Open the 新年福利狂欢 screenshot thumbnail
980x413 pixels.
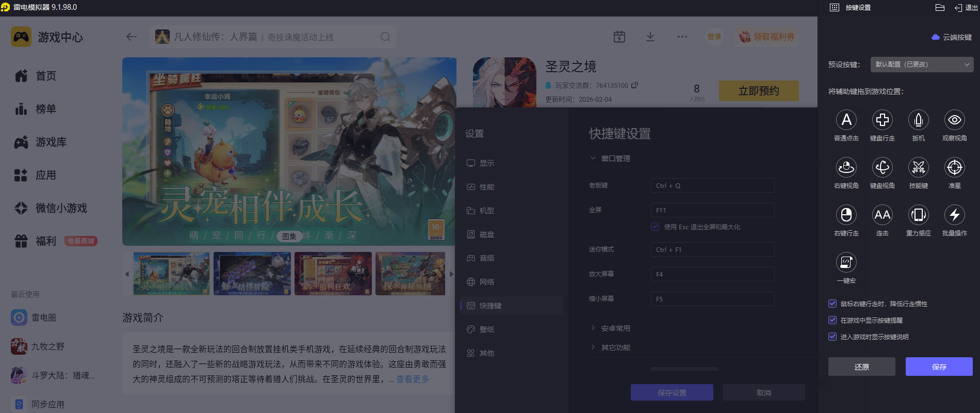pos(333,274)
